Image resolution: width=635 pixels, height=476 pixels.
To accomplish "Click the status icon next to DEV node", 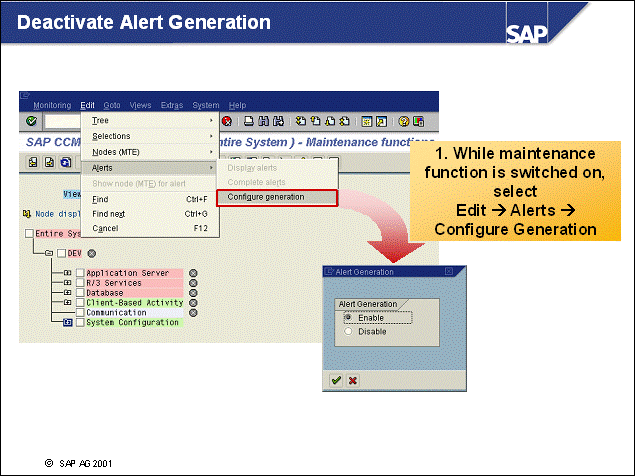I will [x=91, y=253].
